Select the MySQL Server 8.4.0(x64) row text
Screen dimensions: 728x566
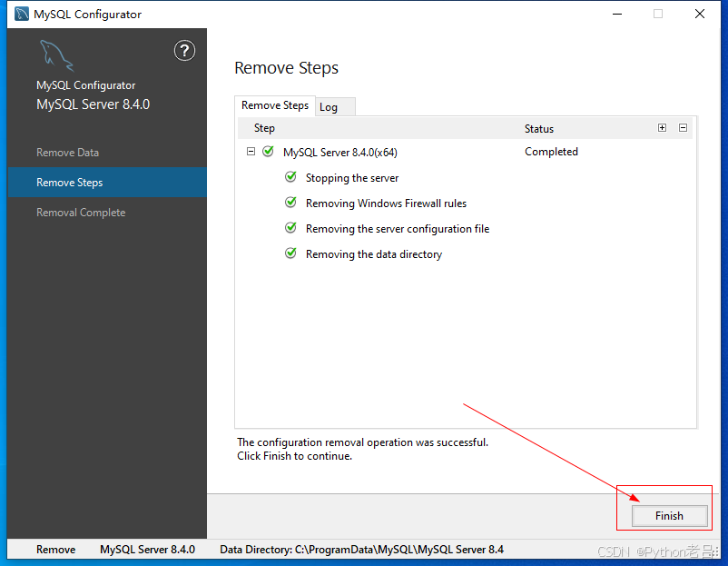pos(339,153)
